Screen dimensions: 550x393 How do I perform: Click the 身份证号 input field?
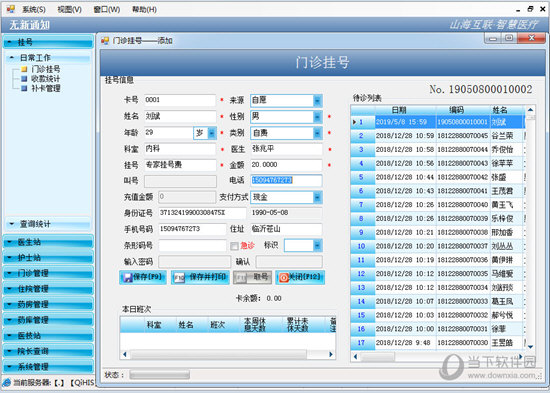point(202,213)
